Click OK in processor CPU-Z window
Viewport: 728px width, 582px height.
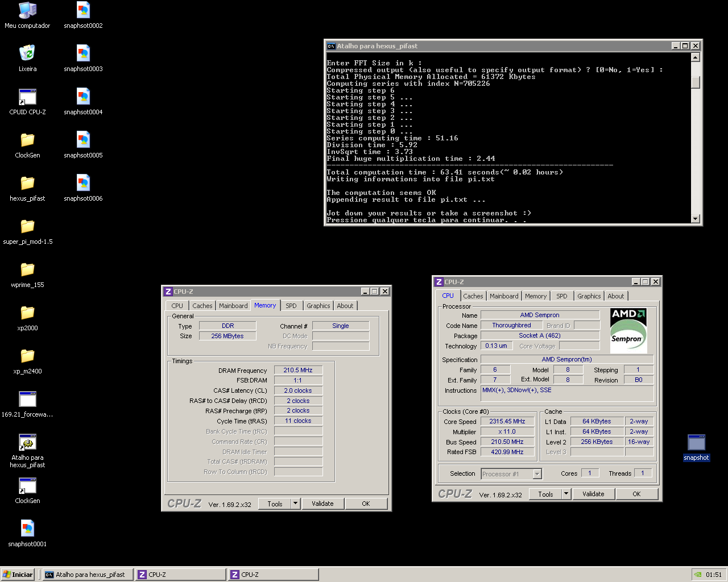(636, 494)
